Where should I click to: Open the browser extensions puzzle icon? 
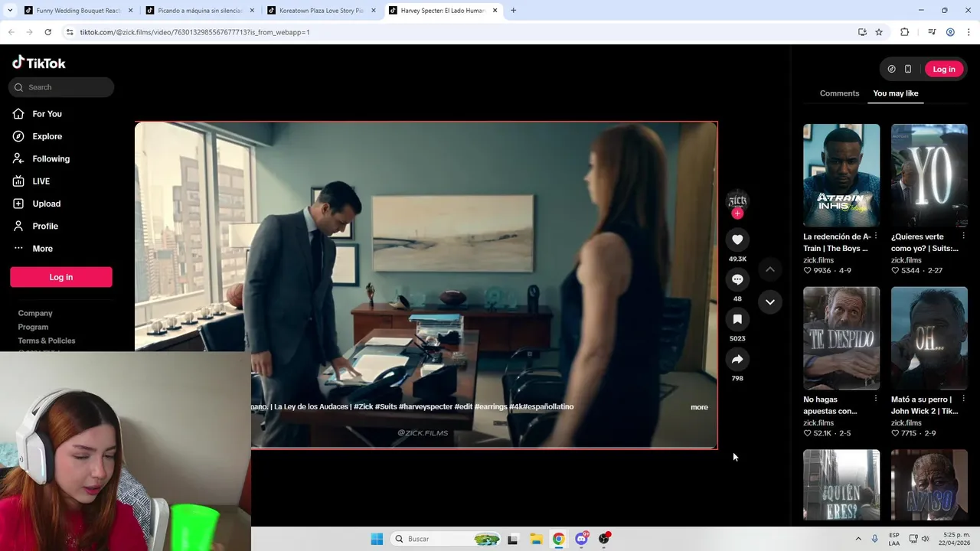click(x=905, y=32)
